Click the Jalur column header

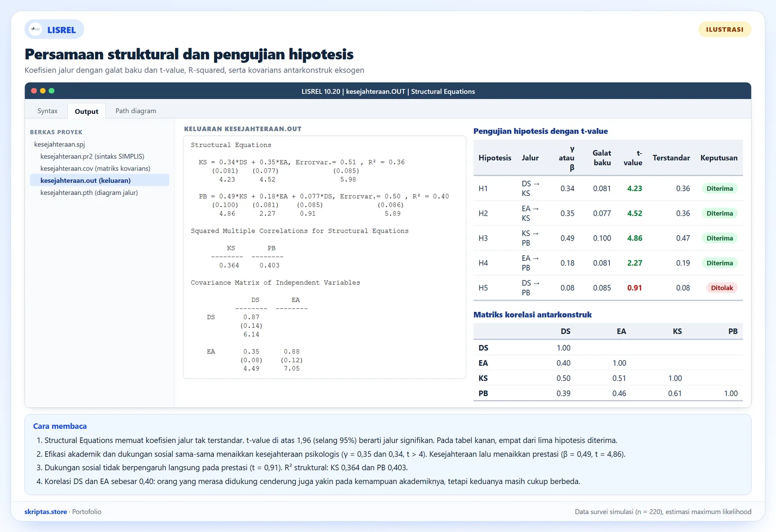(530, 158)
